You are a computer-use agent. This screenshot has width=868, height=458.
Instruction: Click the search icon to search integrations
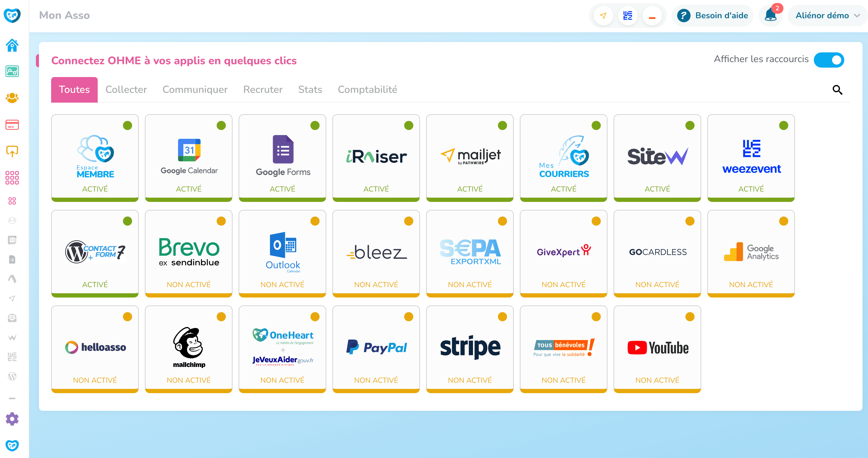click(x=838, y=90)
